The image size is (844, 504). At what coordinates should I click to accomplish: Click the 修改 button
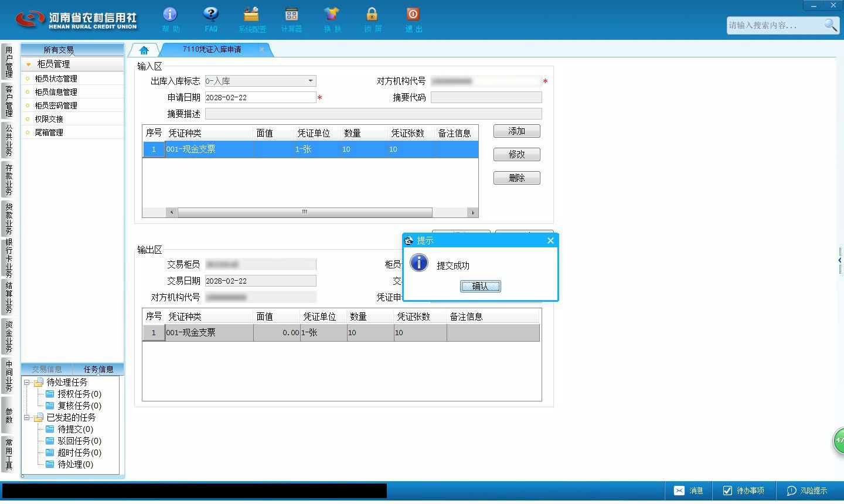[516, 155]
